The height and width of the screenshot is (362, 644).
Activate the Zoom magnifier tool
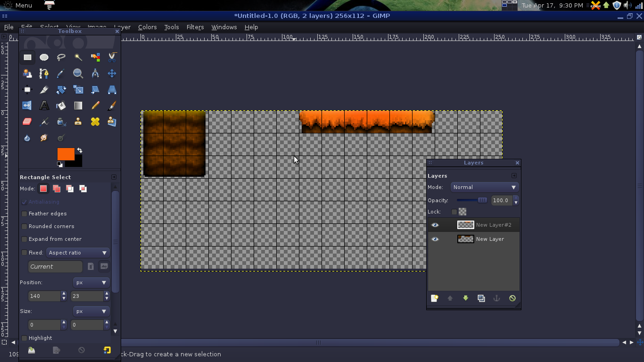78,74
